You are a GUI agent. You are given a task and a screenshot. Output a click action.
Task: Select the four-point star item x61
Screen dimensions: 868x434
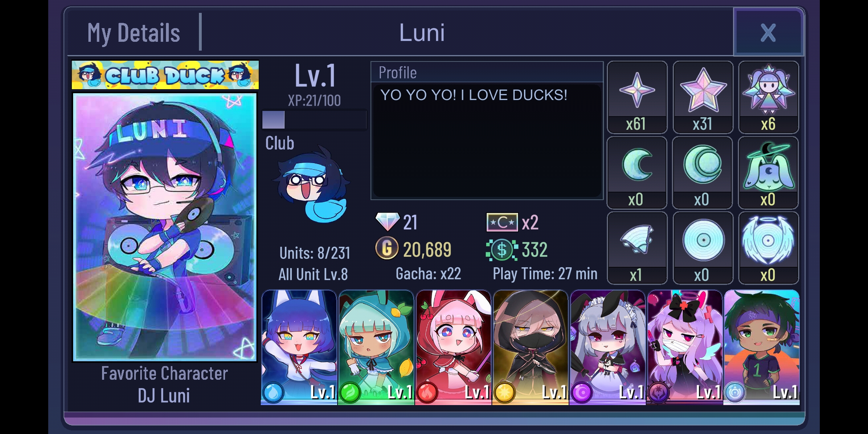(x=637, y=97)
